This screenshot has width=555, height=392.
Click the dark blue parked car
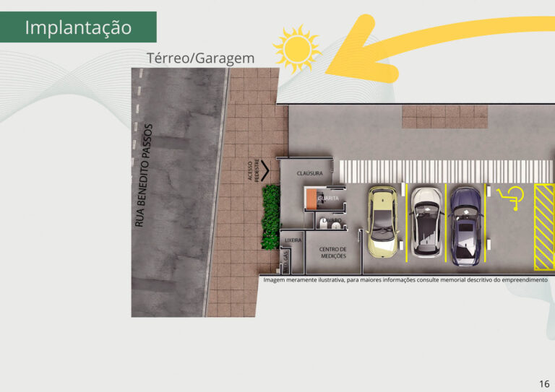tap(466, 226)
